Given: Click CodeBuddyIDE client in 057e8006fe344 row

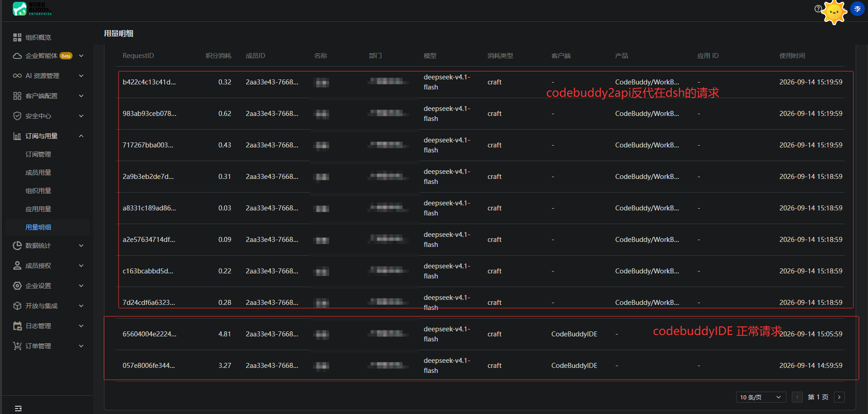Looking at the screenshot, I should coord(574,366).
